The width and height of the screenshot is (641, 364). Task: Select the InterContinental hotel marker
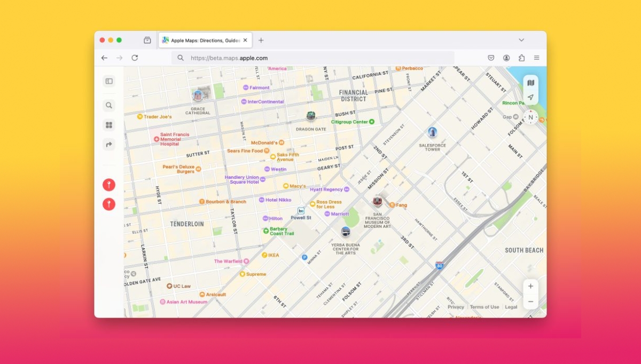(x=244, y=101)
